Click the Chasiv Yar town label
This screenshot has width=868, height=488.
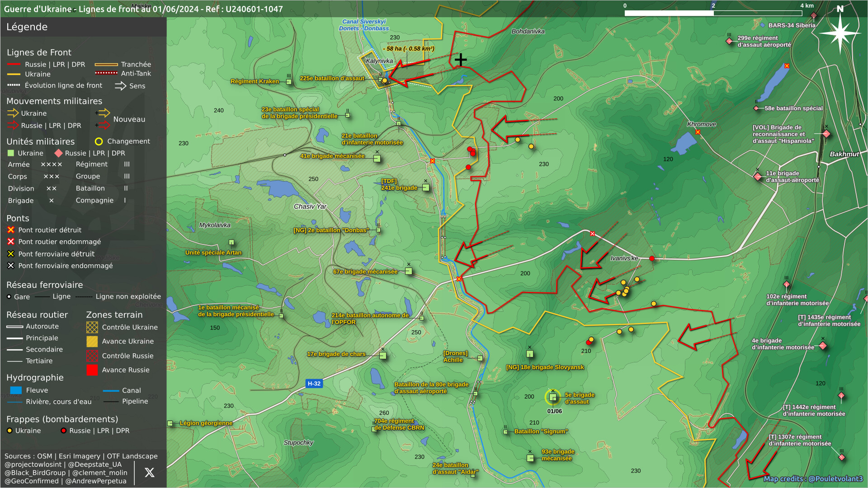click(x=310, y=206)
